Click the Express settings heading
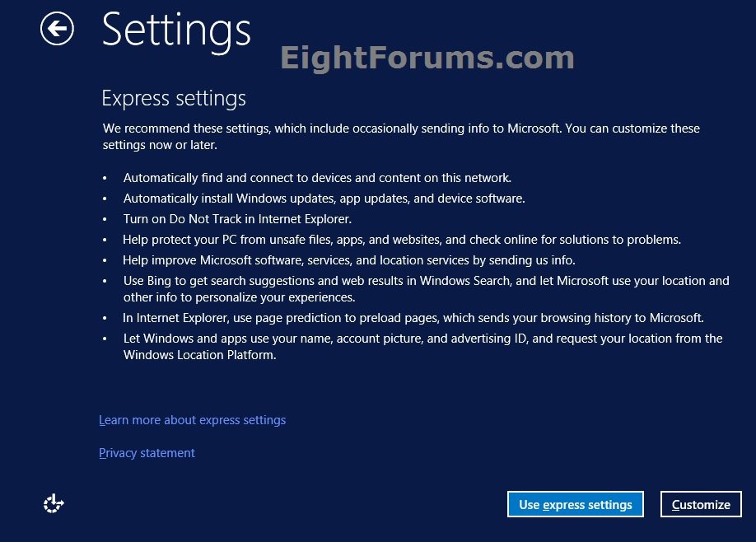This screenshot has height=542, width=756. (174, 99)
